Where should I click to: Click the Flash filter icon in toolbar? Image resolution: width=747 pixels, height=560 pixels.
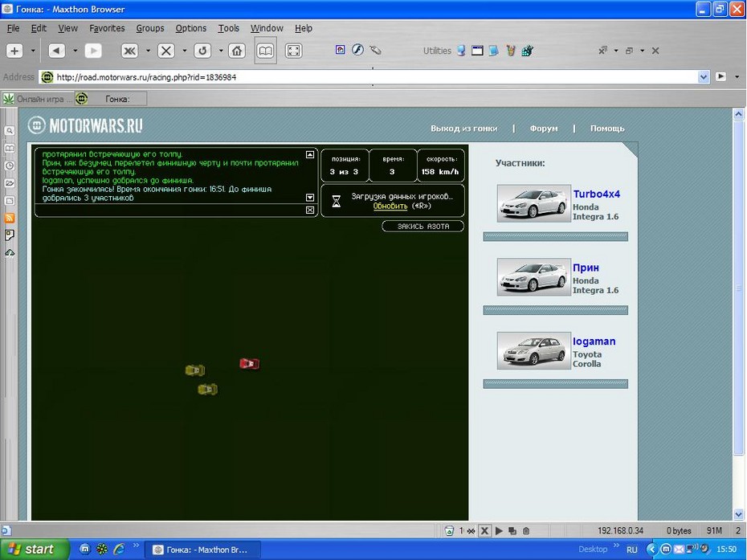click(357, 50)
